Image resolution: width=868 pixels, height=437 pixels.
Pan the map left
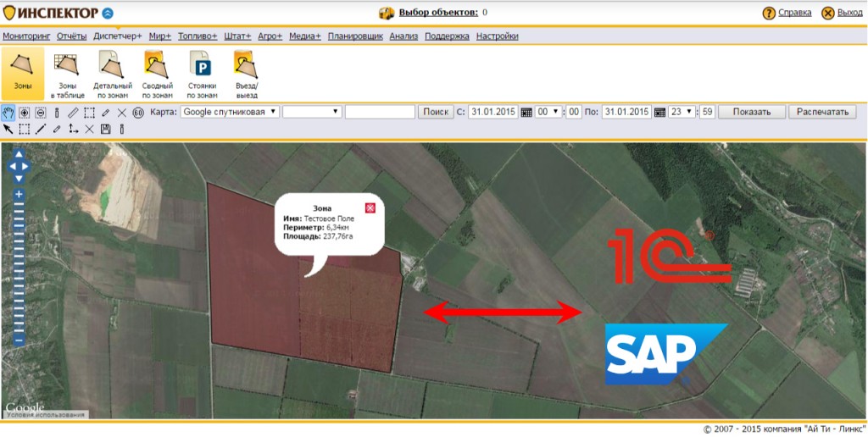click(11, 167)
